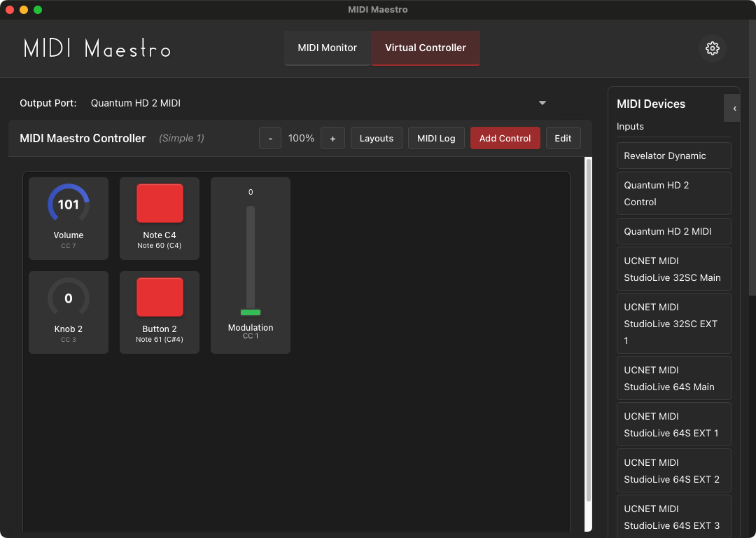Open the Output Port dropdown arrow
This screenshot has height=538, width=756.
point(542,103)
